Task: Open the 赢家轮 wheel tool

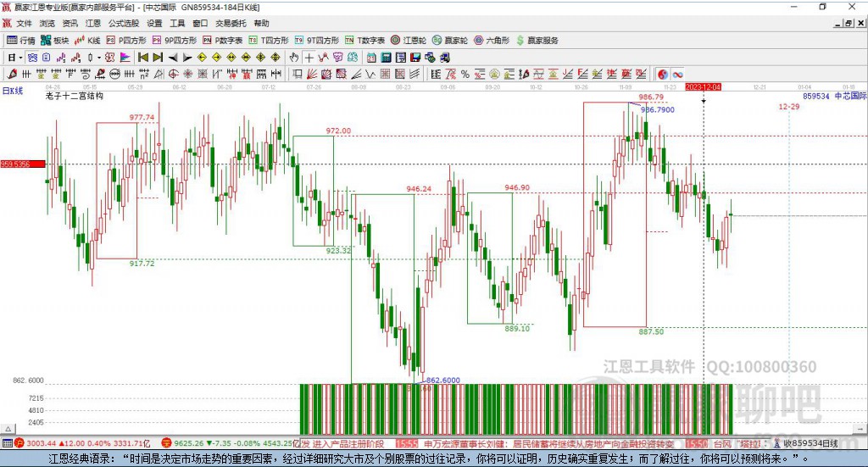Action: [450, 41]
